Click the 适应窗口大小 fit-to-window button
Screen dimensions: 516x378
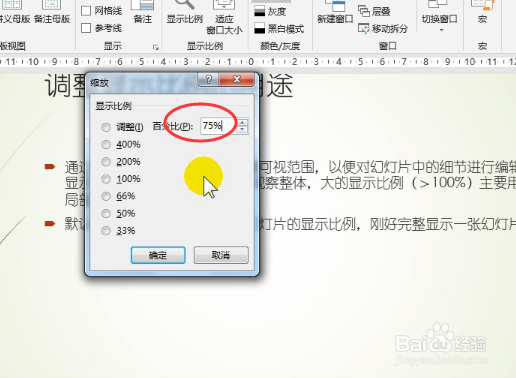(224, 17)
